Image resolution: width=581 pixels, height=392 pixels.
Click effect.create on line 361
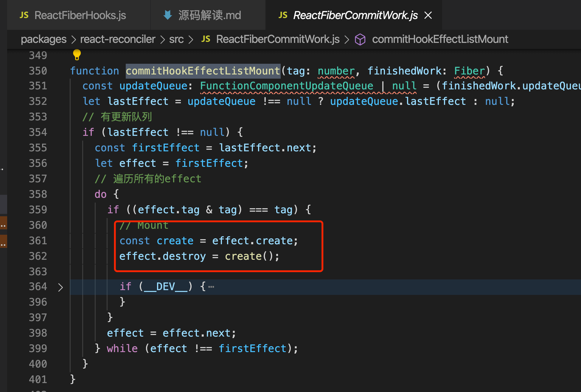coord(253,241)
